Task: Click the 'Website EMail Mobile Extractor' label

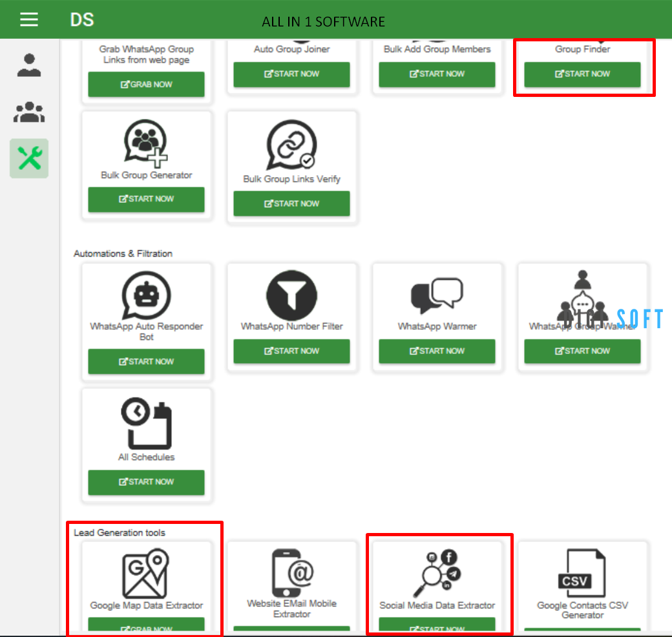Action: pos(291,609)
